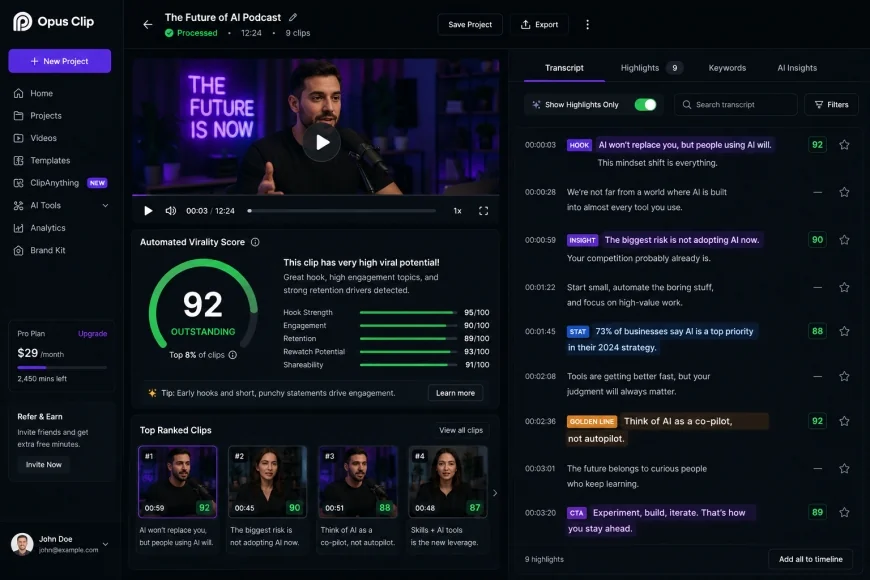Show next ranked clips with right chevron
The width and height of the screenshot is (870, 580).
pyautogui.click(x=495, y=493)
